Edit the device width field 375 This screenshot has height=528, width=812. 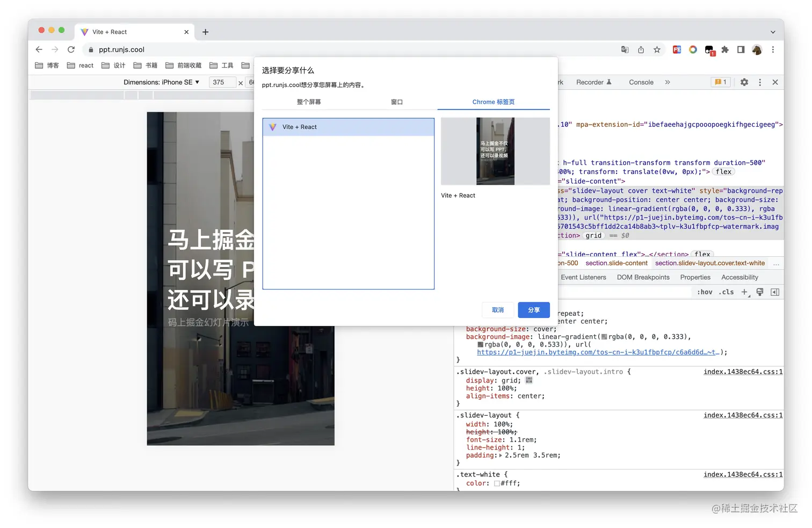pos(222,82)
